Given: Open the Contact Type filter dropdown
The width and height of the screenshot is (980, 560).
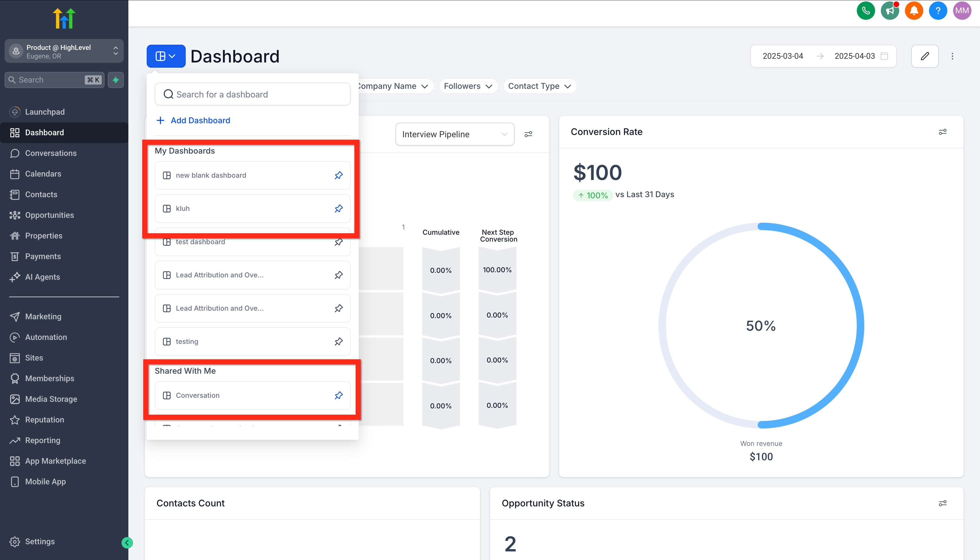Looking at the screenshot, I should (x=539, y=86).
